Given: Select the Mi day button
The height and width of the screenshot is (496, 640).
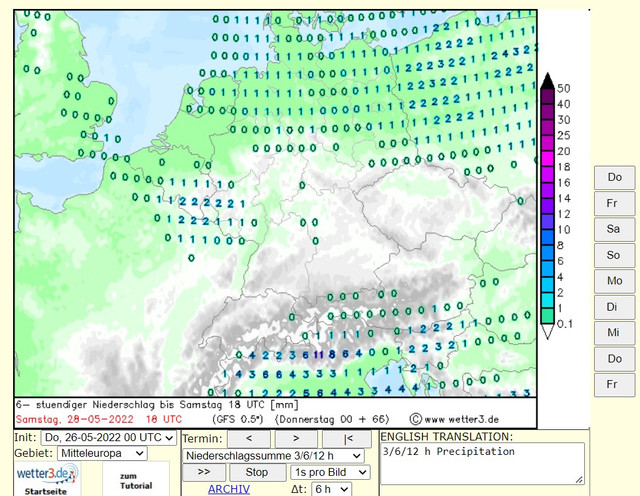Looking at the screenshot, I should pyautogui.click(x=615, y=333).
